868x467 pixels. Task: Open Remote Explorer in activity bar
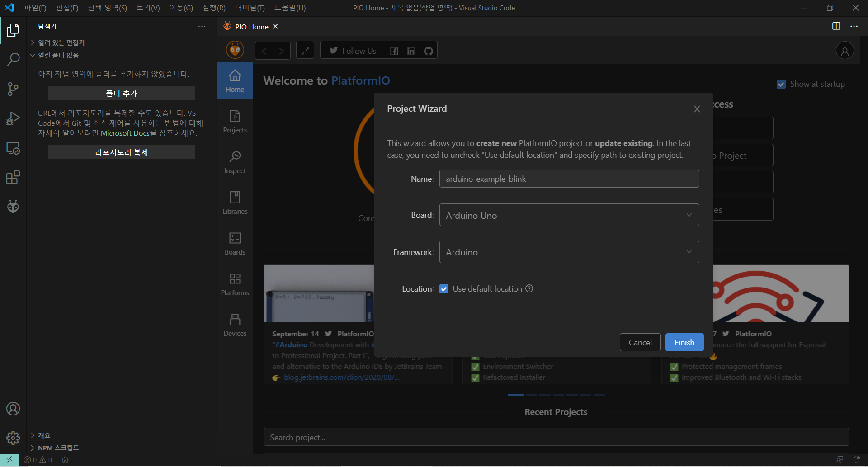coord(13,148)
